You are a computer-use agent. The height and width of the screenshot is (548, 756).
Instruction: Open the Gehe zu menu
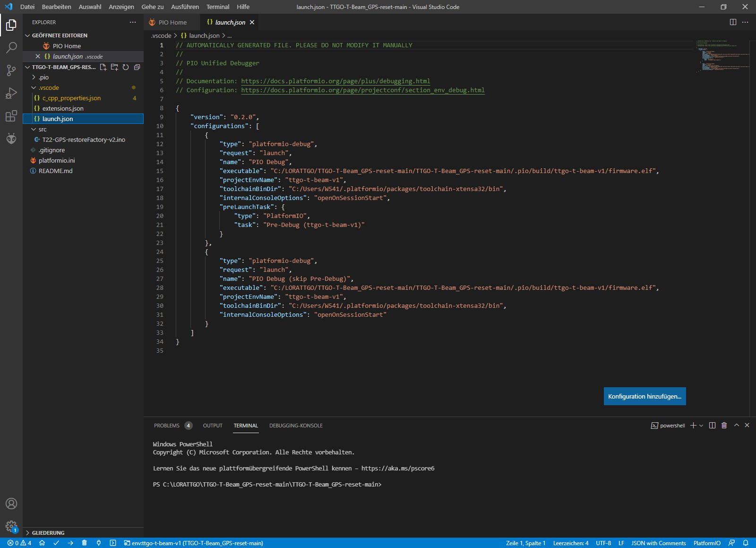(153, 7)
